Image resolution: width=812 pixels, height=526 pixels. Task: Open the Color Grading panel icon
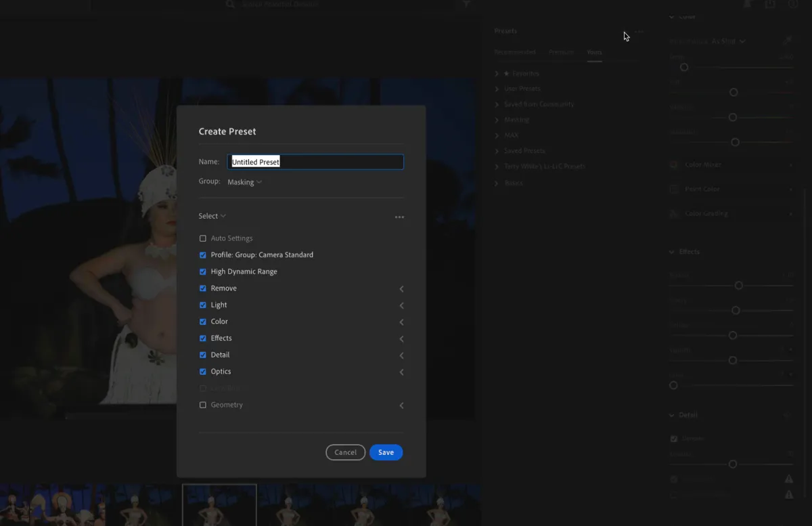click(674, 213)
